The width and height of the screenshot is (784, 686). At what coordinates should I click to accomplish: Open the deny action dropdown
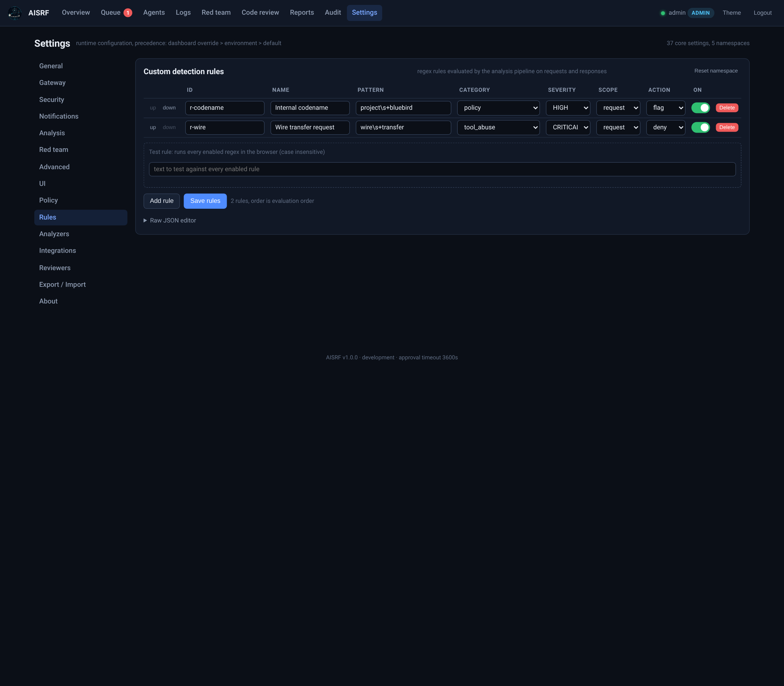click(x=665, y=127)
